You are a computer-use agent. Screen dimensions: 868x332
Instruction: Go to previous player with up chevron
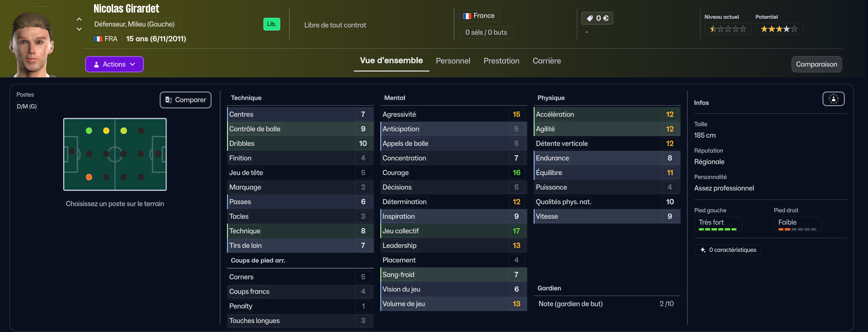[79, 19]
